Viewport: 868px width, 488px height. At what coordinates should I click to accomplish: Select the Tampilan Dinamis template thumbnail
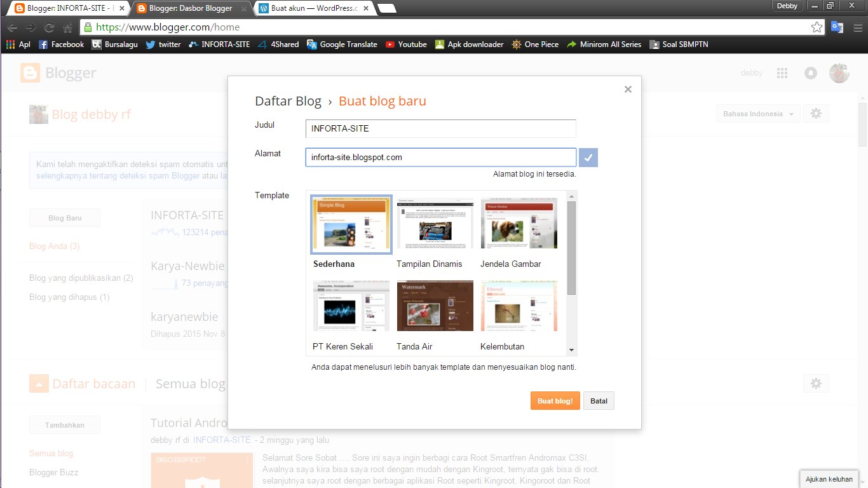coord(435,223)
